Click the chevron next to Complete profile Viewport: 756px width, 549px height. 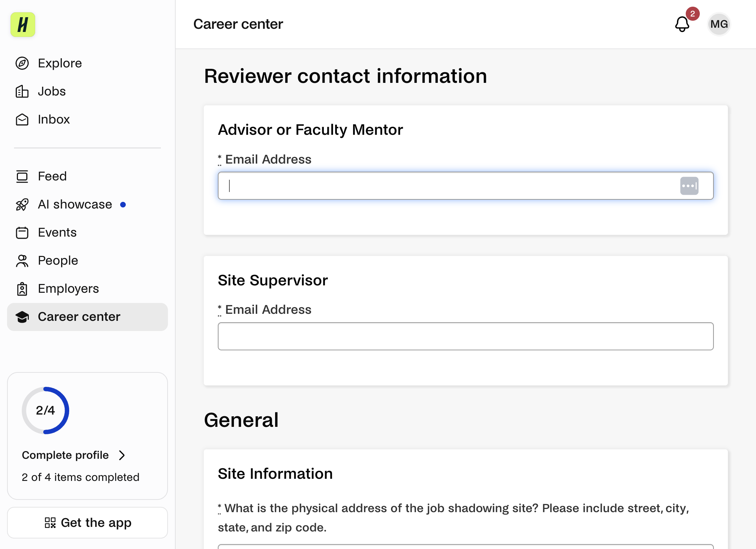pyautogui.click(x=122, y=455)
